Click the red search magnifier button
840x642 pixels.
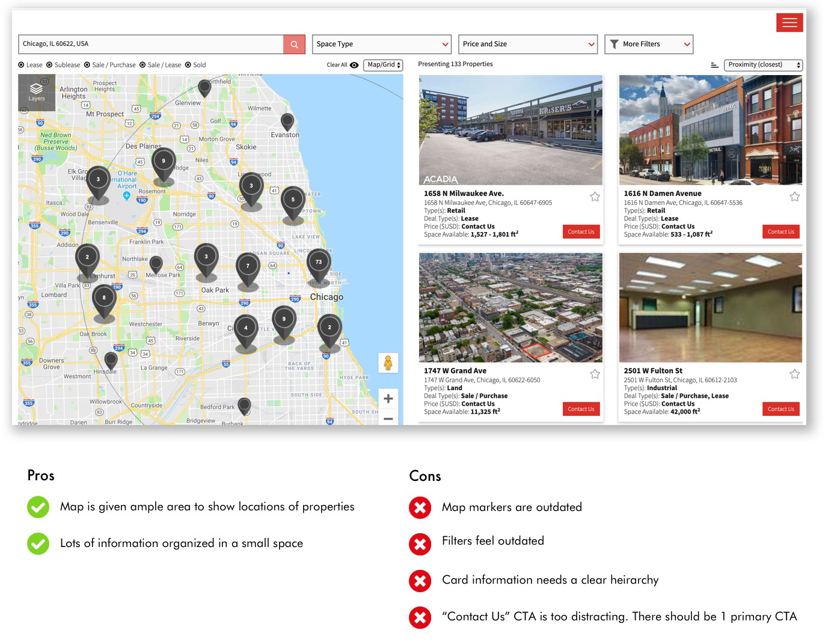click(294, 44)
